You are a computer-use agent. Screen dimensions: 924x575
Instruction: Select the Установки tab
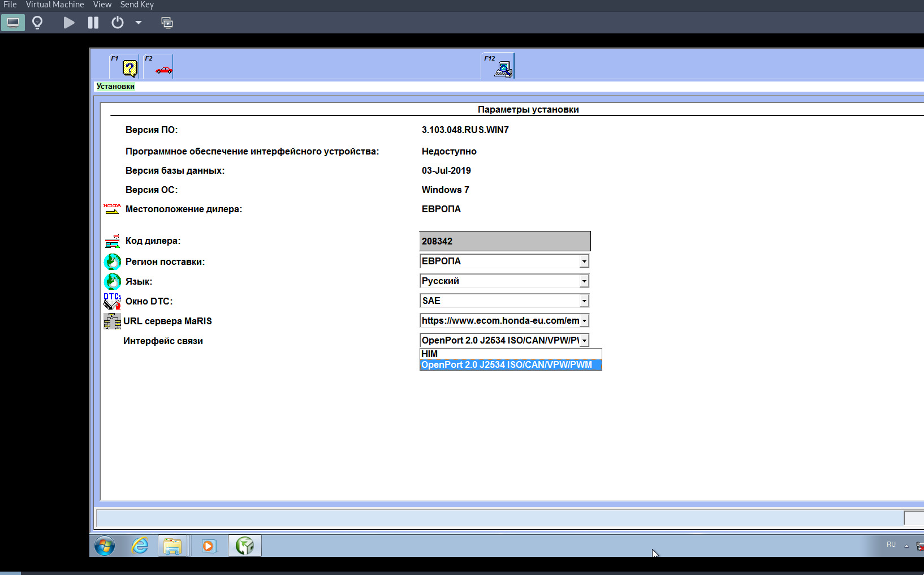tap(115, 87)
